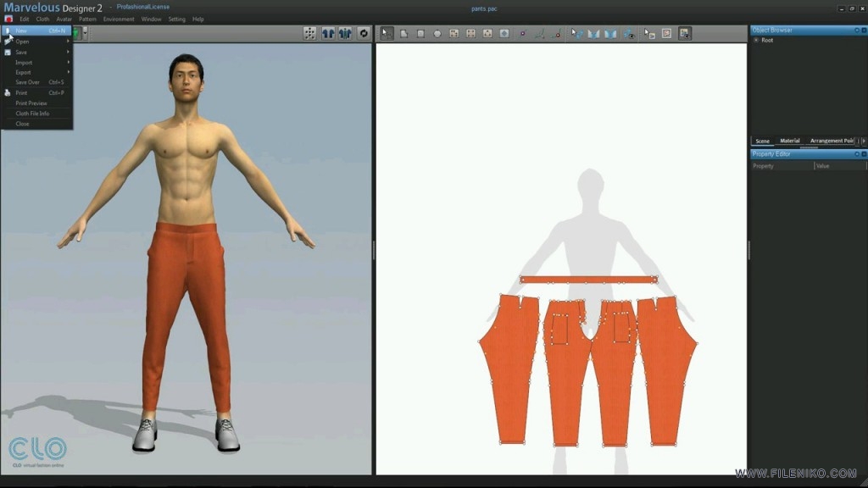Click the Property column header
Screen dimensions: 868x488
click(782, 166)
